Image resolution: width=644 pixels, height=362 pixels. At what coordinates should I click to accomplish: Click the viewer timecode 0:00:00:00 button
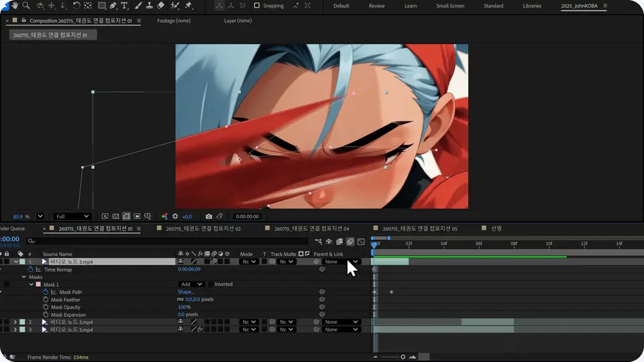click(x=248, y=217)
